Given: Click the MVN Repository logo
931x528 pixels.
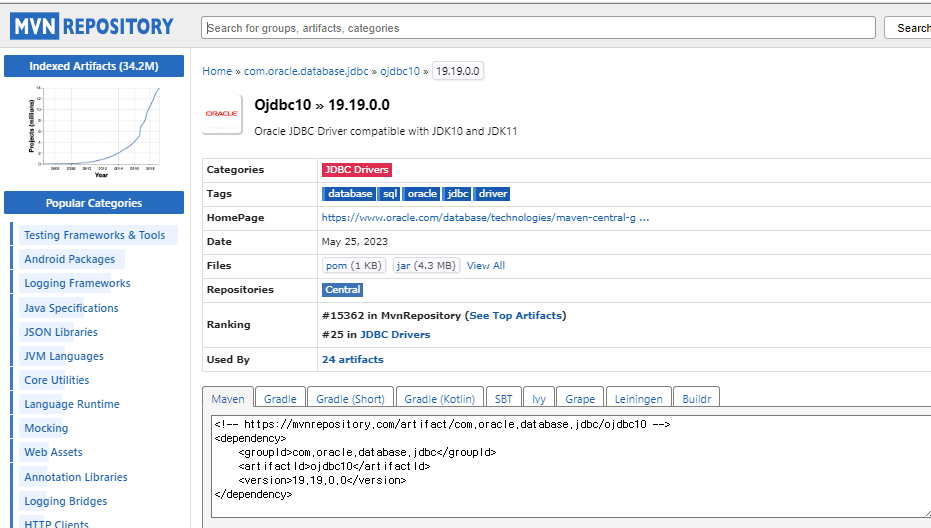Looking at the screenshot, I should coord(91,27).
